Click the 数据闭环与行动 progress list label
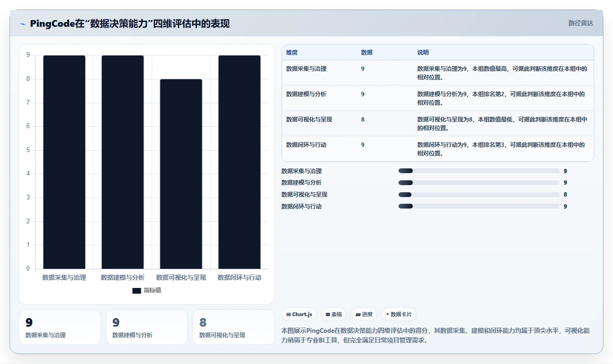The image size is (613, 364). pyautogui.click(x=301, y=207)
